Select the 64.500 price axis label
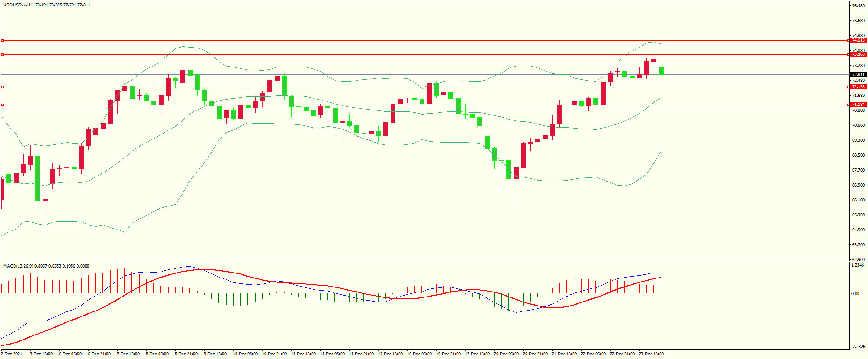 pos(858,230)
